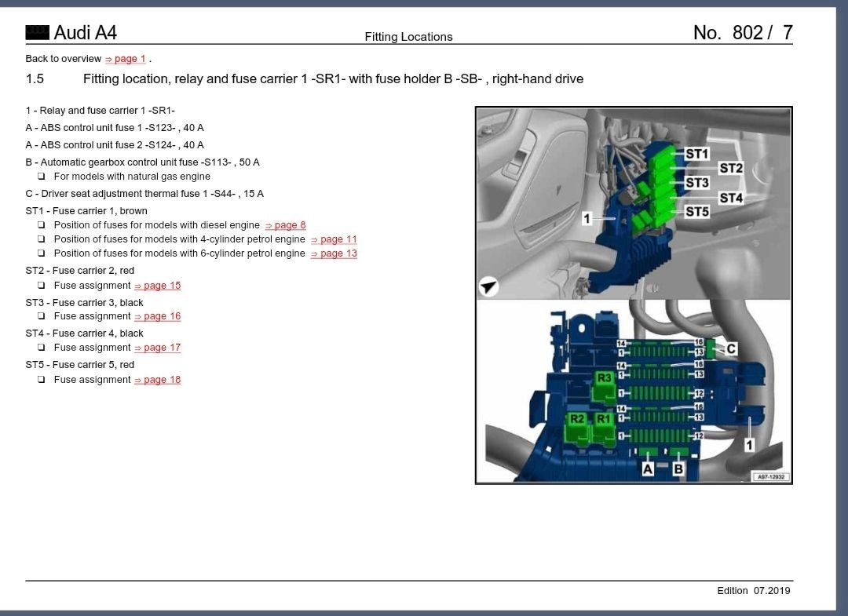848x616 pixels.
Task: Open ST4 fuse assignment 'page 17' link
Action: [157, 348]
